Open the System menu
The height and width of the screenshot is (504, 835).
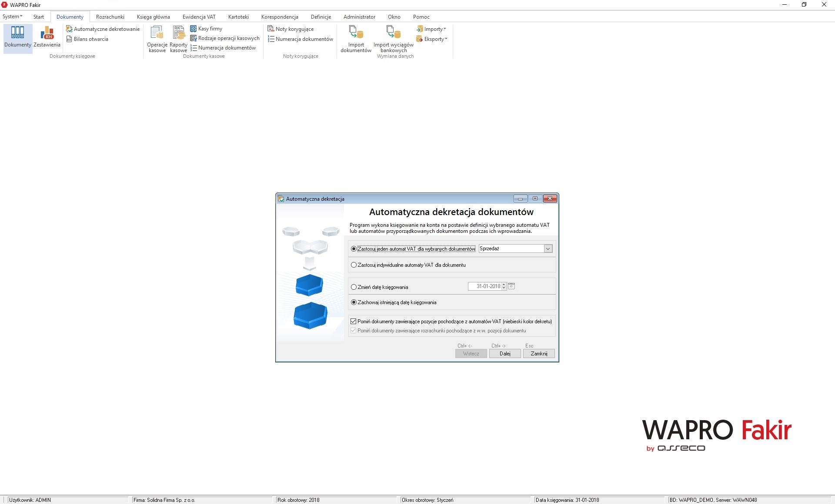click(12, 17)
